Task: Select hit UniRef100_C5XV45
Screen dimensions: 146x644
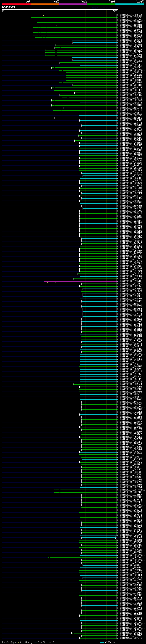Action: (131, 40)
